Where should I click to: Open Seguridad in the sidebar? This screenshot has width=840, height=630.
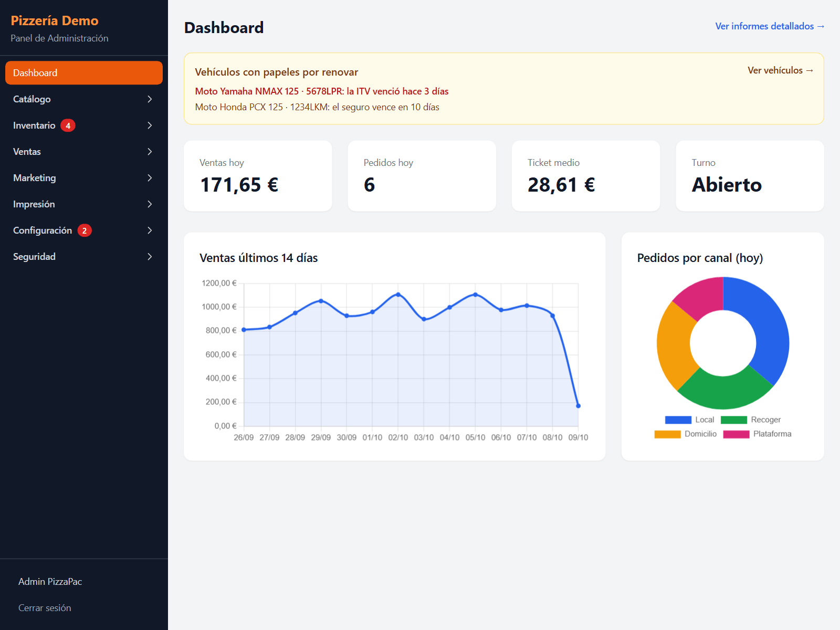coord(84,257)
